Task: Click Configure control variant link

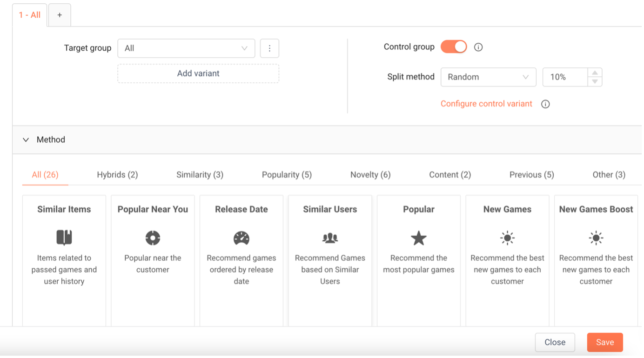Action: point(486,104)
